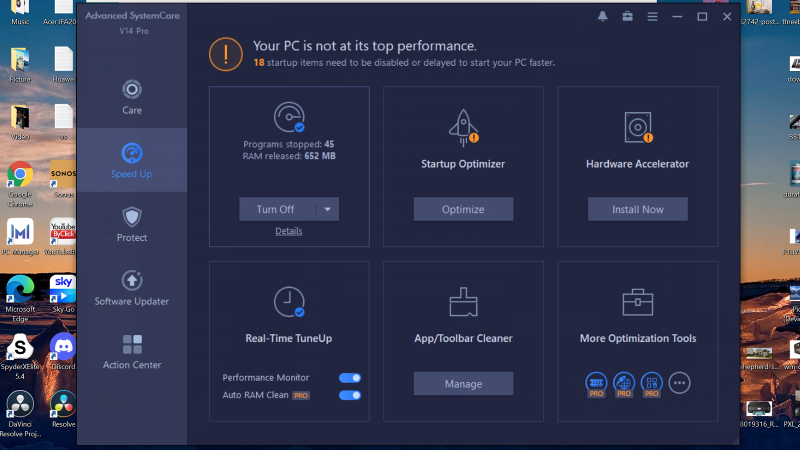Click Manage for App/Toolbar Cleaner
This screenshot has height=450, width=800.
pyautogui.click(x=463, y=384)
